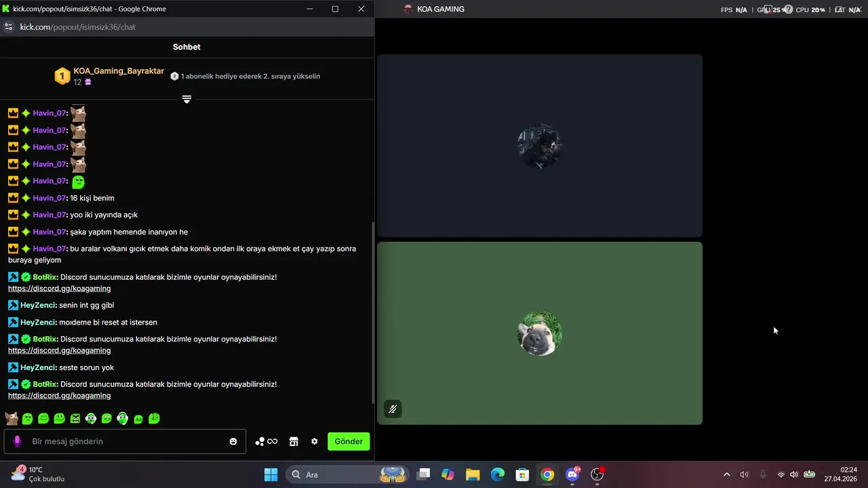
Task: Send message with the Gönder button
Action: pyautogui.click(x=349, y=441)
